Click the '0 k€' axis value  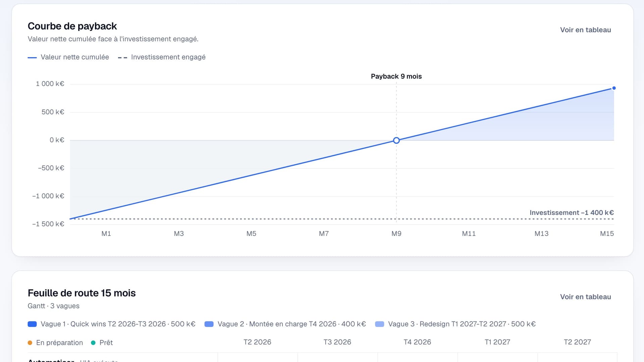tap(57, 140)
